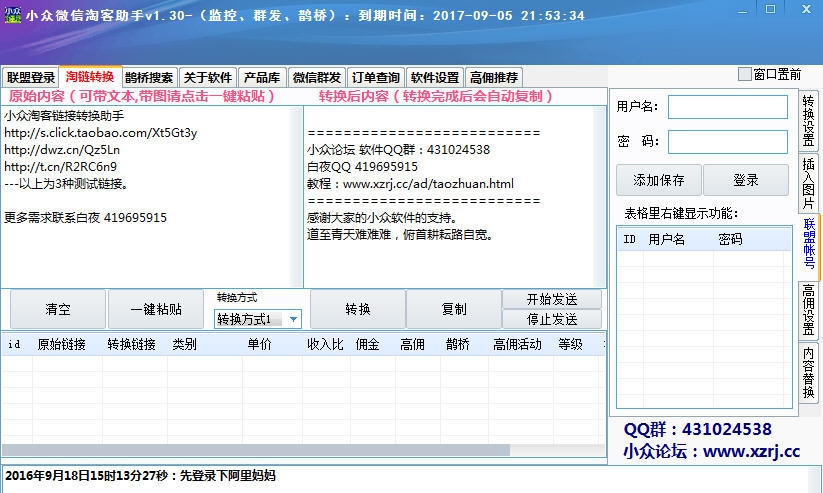Click the ID column header in account table

click(x=629, y=239)
